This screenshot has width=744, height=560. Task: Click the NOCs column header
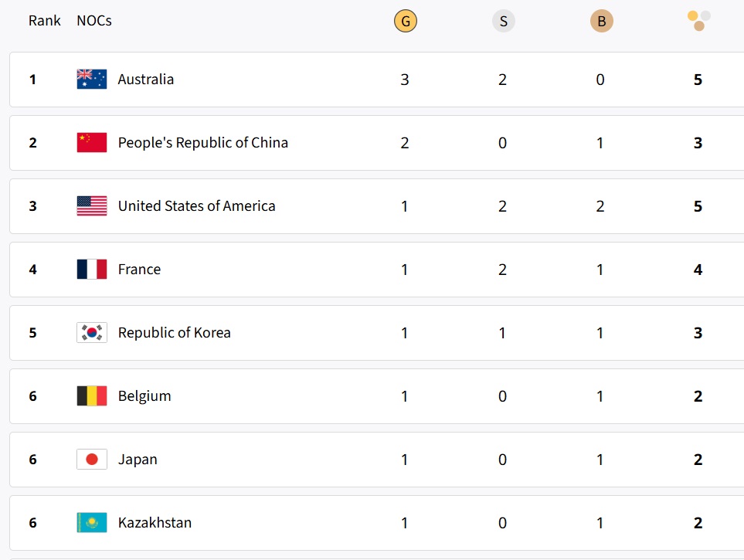[x=94, y=21]
